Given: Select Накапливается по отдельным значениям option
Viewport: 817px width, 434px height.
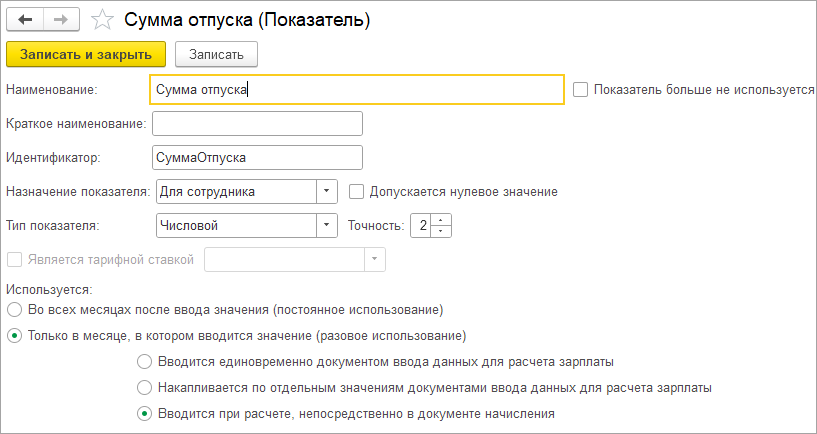Looking at the screenshot, I should coord(143,388).
